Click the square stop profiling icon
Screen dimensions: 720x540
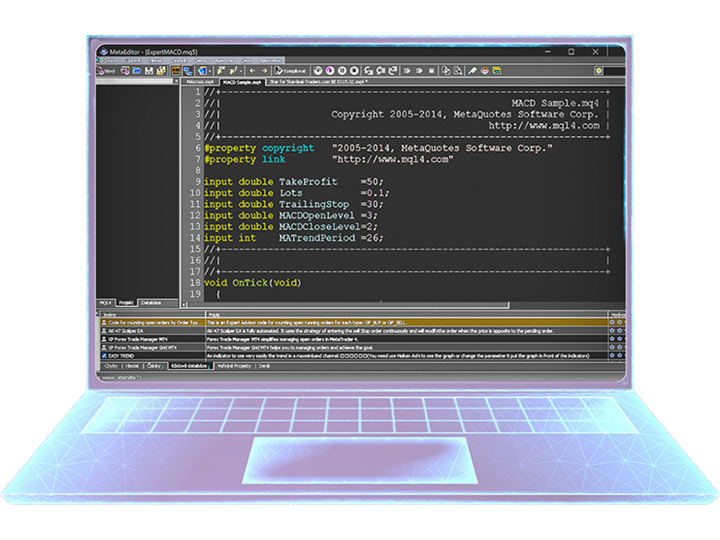point(432,71)
